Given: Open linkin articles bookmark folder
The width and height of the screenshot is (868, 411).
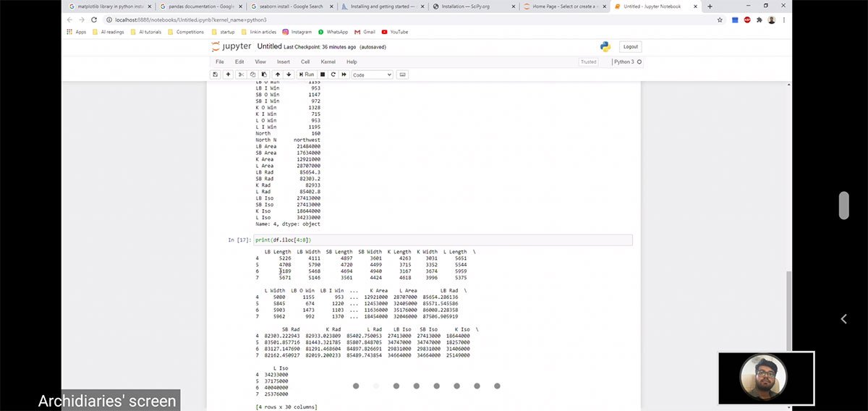Looking at the screenshot, I should tap(259, 32).
